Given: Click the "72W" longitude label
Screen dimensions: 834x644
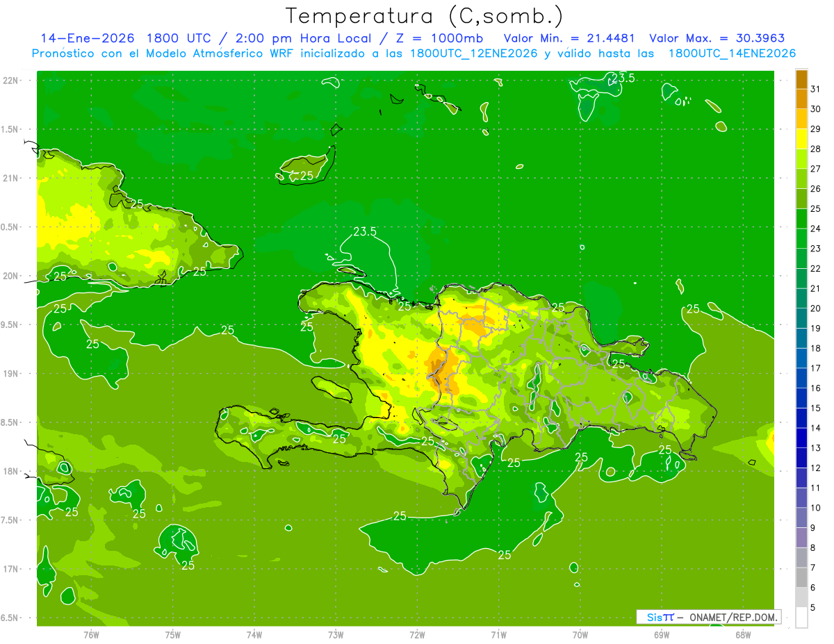Looking at the screenshot, I should click(x=417, y=635).
